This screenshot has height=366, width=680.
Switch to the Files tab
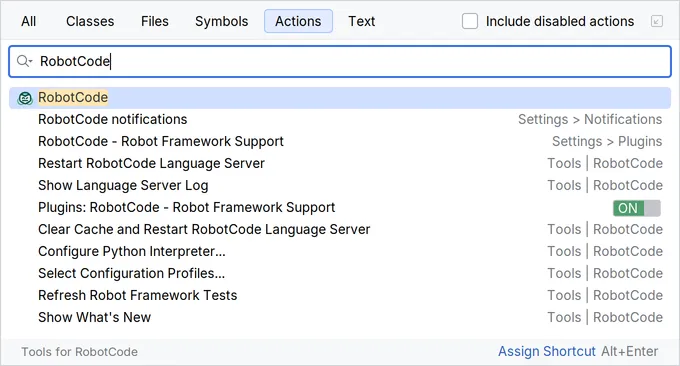(154, 21)
